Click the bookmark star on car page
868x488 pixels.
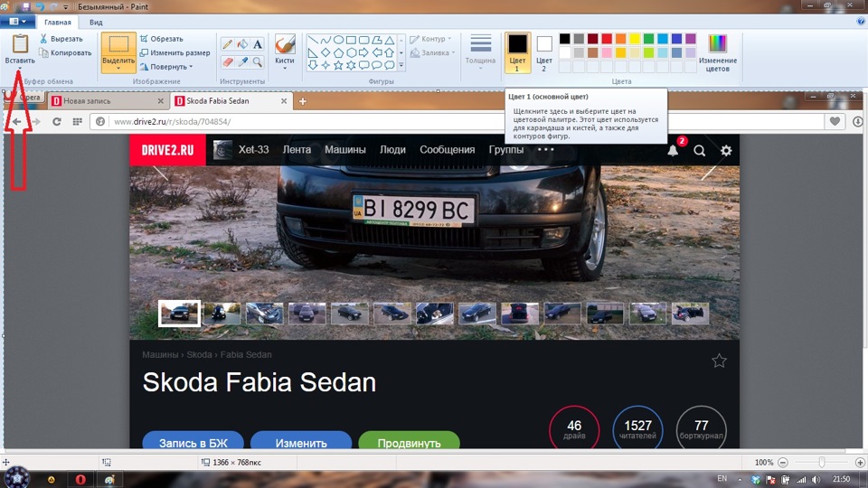(x=719, y=361)
